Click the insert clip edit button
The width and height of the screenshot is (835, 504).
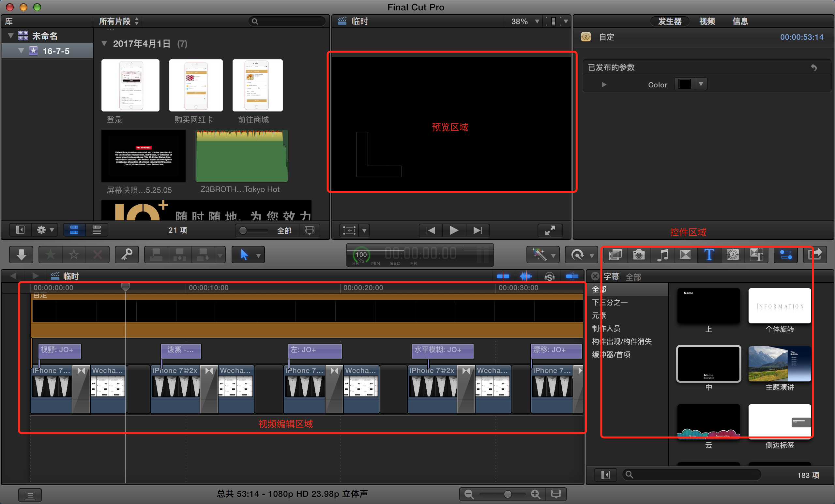[x=180, y=254]
